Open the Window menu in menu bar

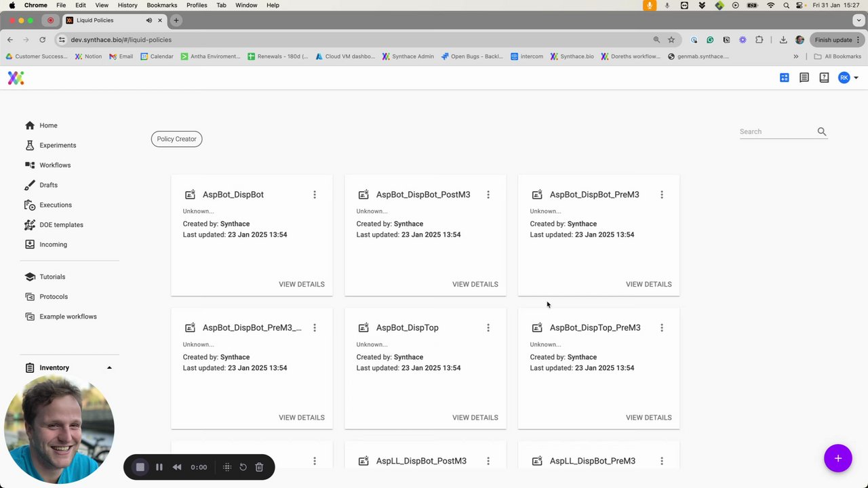click(x=246, y=5)
